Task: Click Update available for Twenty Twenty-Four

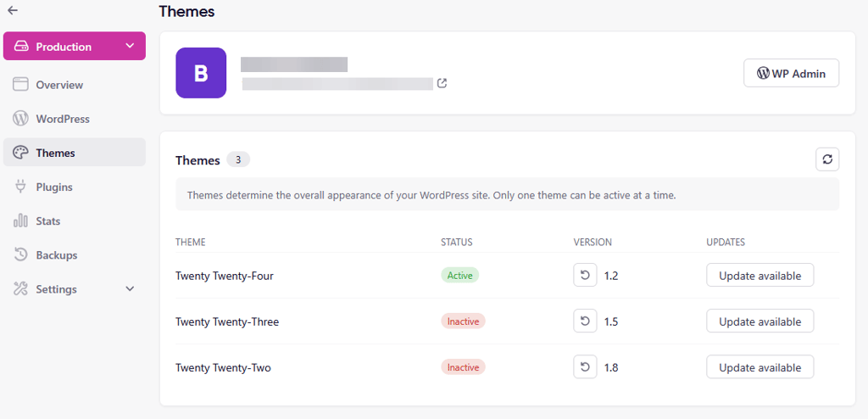Action: [760, 276]
